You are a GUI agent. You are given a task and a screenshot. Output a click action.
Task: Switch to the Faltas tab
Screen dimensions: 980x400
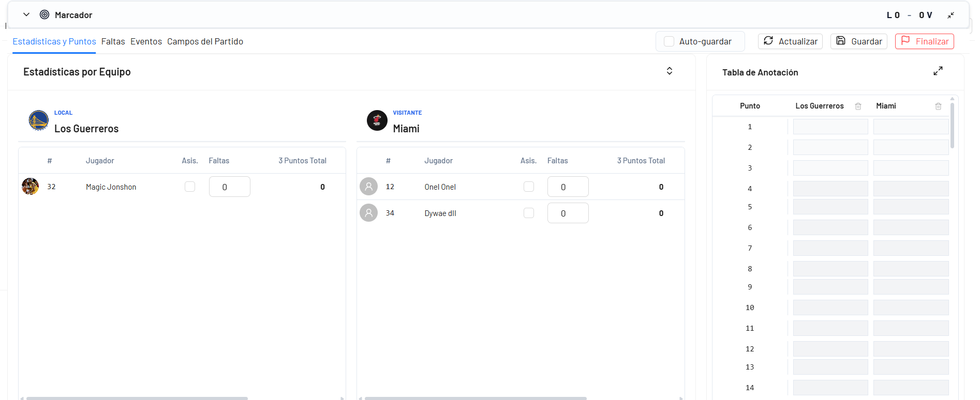(113, 41)
